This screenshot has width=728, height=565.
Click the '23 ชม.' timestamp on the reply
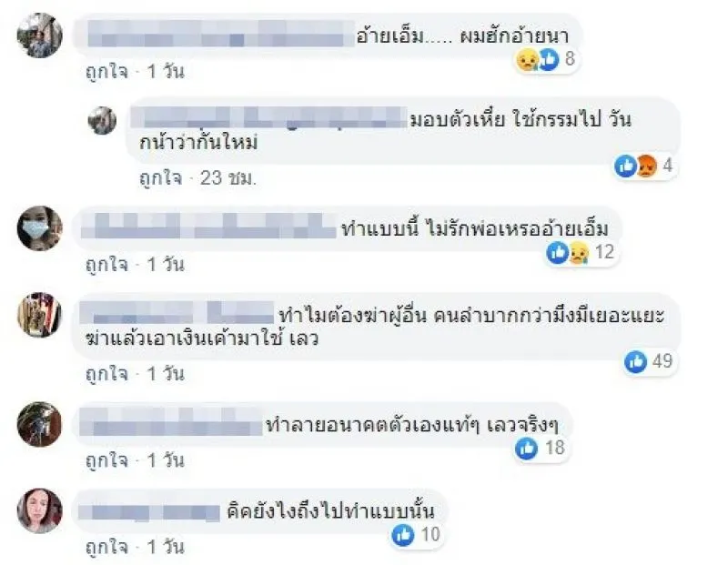[x=228, y=178]
